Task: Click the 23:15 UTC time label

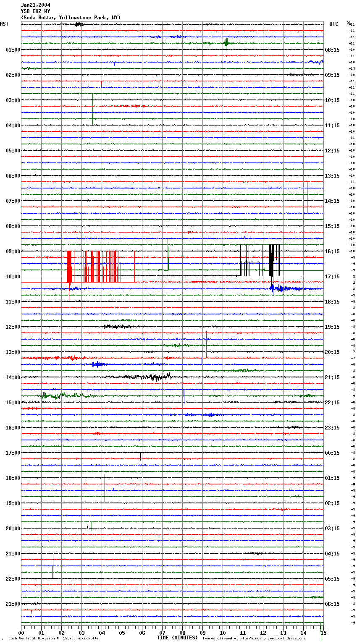Action: [x=332, y=428]
